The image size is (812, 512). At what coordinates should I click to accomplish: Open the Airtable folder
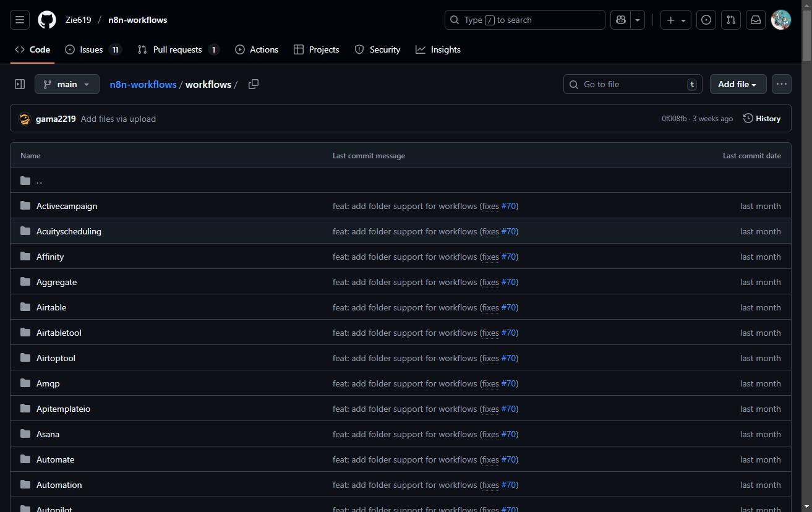tap(51, 307)
